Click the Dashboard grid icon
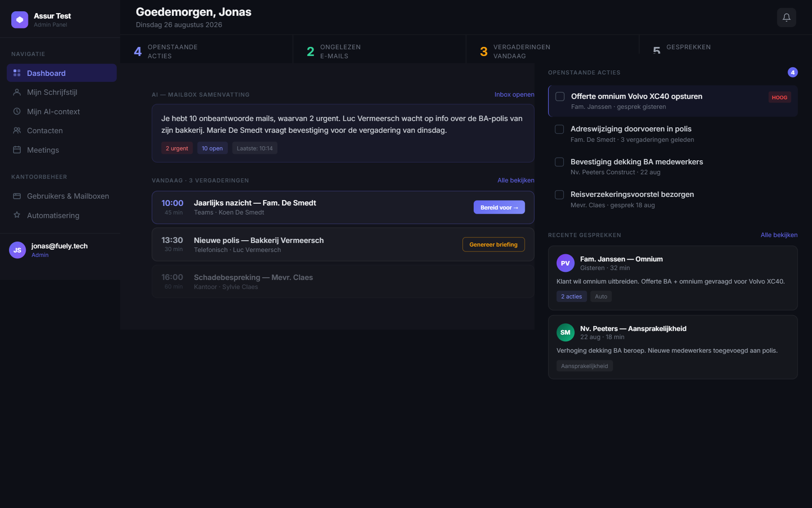 [x=17, y=73]
